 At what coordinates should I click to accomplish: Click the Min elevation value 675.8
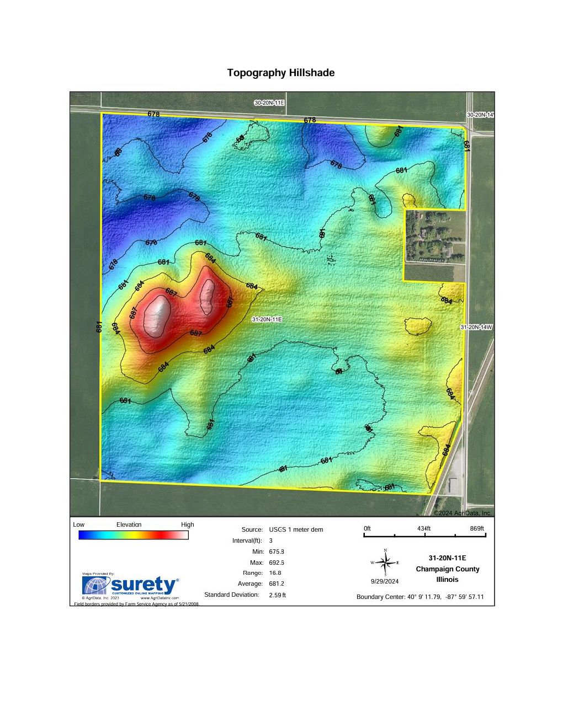(x=276, y=552)
